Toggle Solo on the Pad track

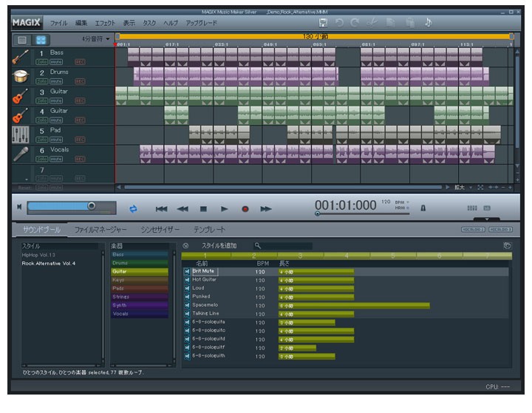42,140
